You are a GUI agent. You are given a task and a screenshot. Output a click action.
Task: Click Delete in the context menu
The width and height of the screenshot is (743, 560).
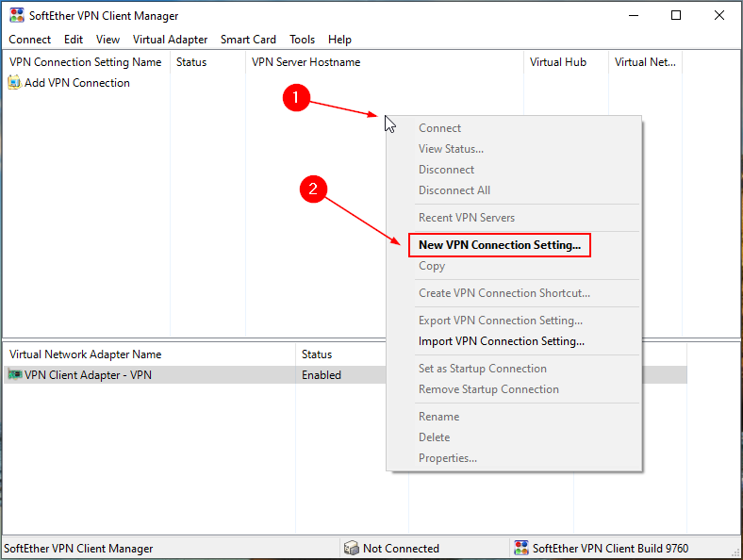pyautogui.click(x=514, y=437)
